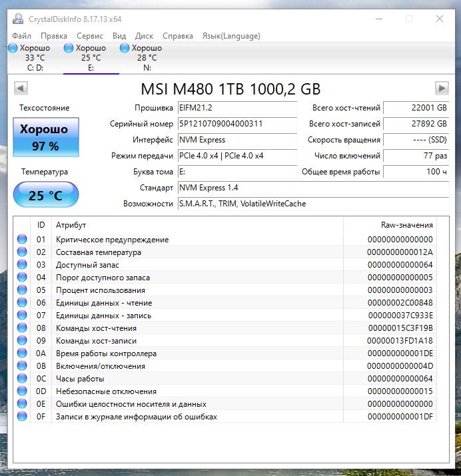Click rotation speed value ---- (SSD)
461x476 pixels.
[416, 140]
